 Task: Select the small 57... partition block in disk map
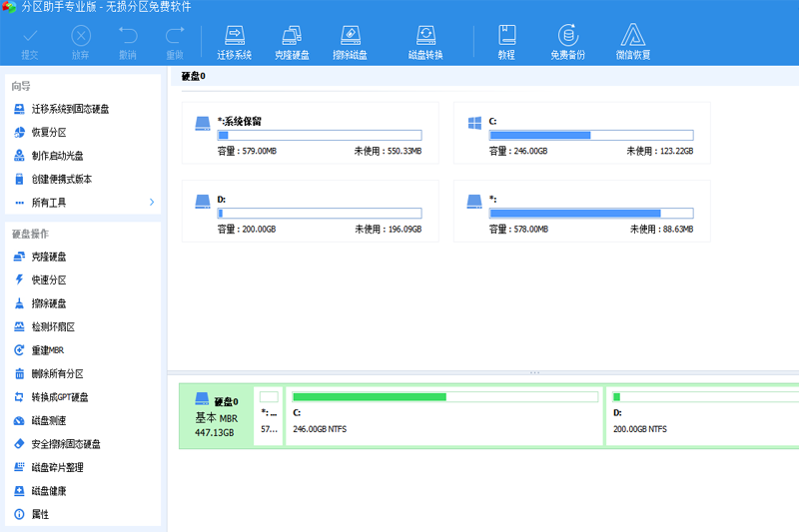(x=269, y=416)
